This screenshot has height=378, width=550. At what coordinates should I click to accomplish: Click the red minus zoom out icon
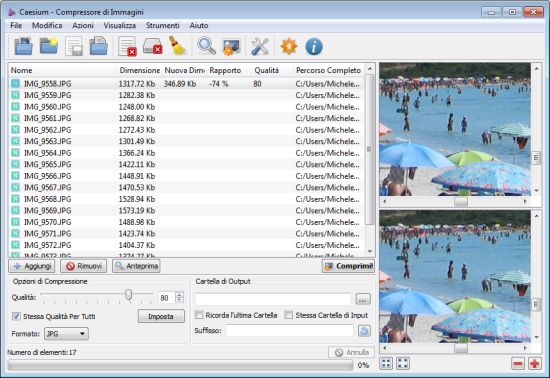pyautogui.click(x=518, y=364)
